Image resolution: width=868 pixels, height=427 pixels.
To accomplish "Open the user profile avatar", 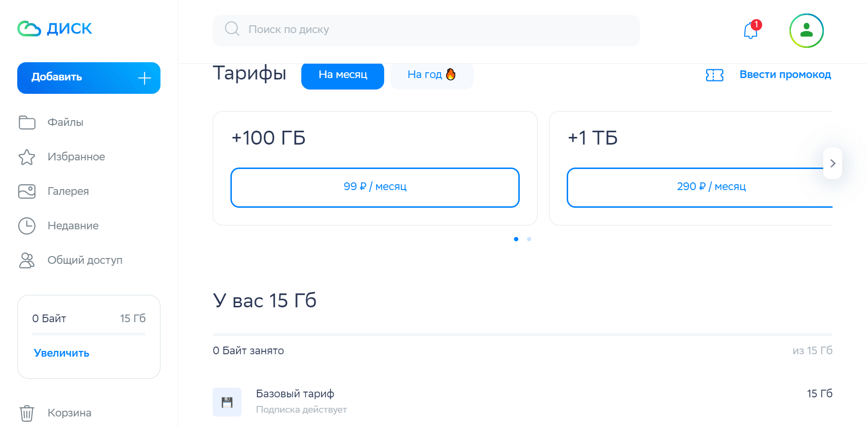I will (x=806, y=31).
